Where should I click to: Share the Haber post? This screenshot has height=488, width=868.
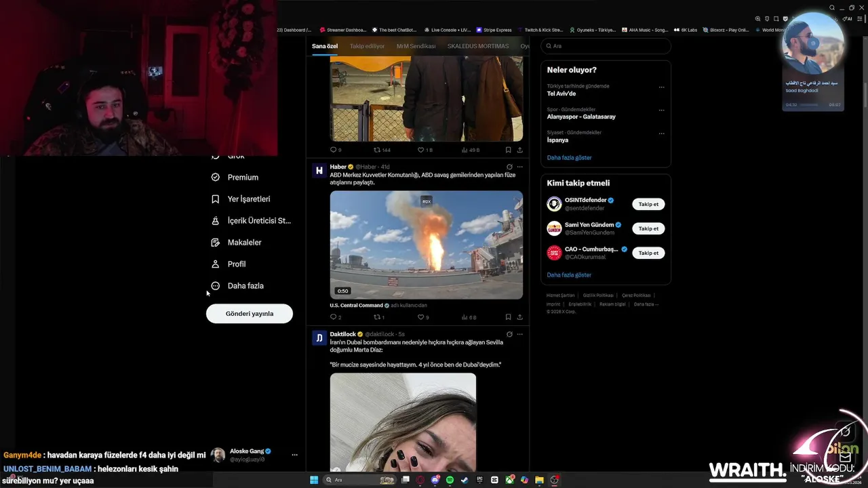tap(520, 317)
